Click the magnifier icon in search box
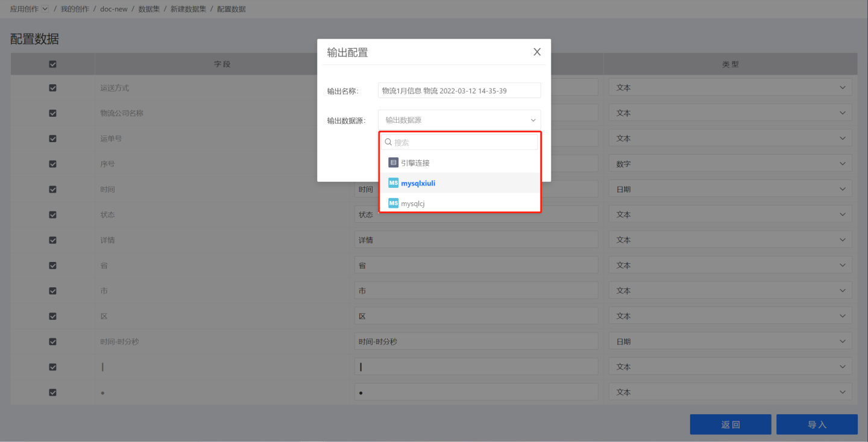The height and width of the screenshot is (442, 868). pos(389,142)
